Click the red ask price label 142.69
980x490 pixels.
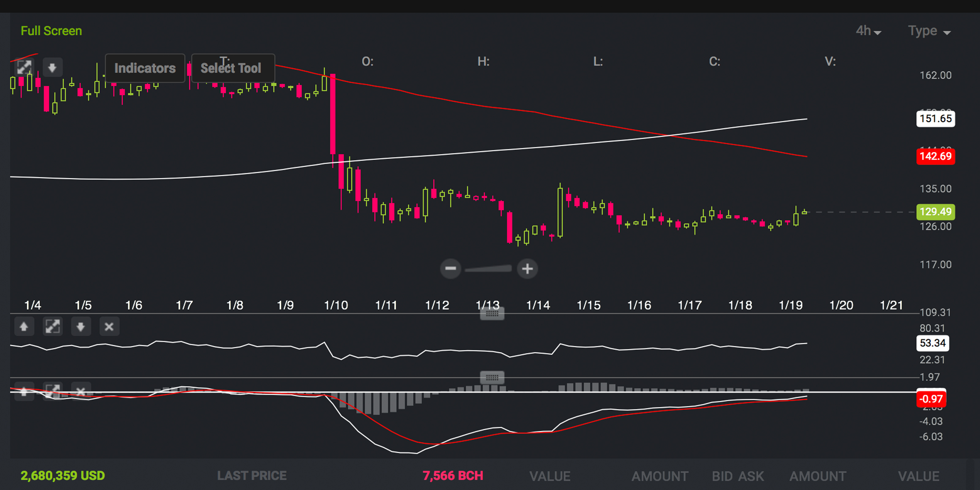tap(936, 156)
